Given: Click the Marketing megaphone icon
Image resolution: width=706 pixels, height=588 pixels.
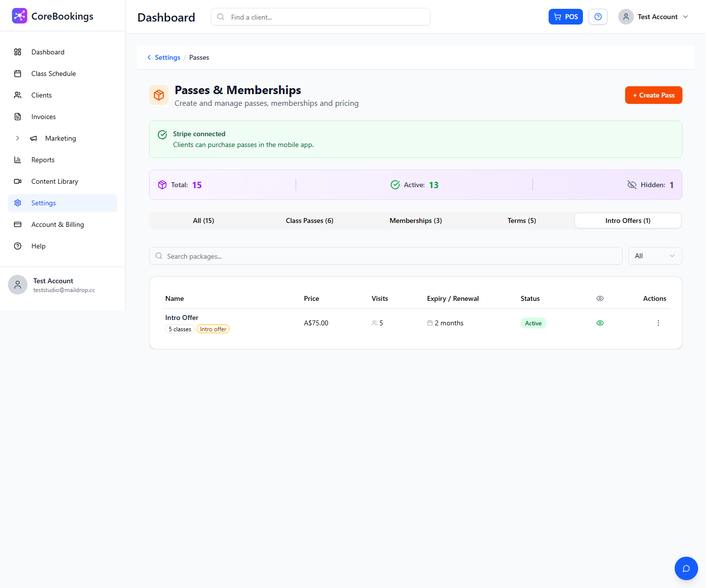Looking at the screenshot, I should tap(33, 138).
